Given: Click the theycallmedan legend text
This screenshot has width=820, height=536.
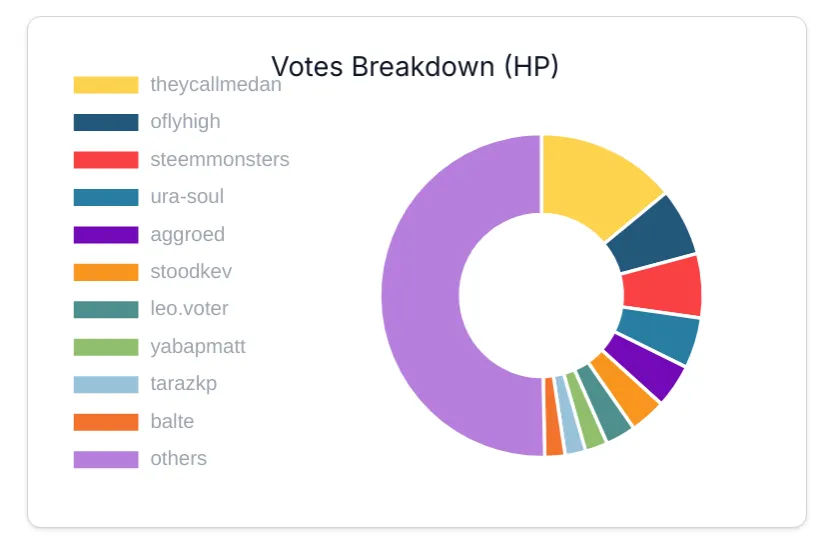Looking at the screenshot, I should 216,85.
